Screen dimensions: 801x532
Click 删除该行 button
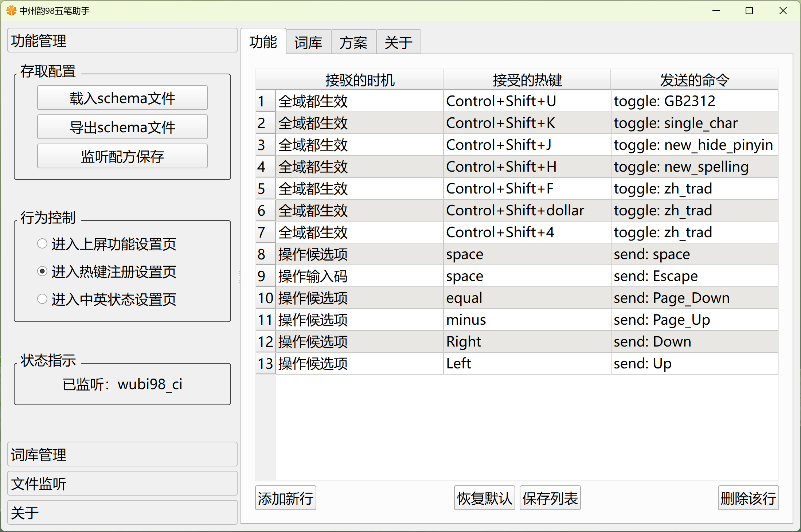click(748, 498)
